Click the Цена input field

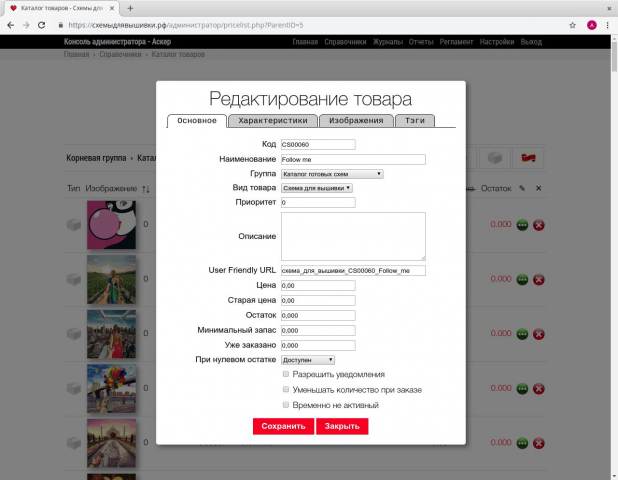click(318, 285)
